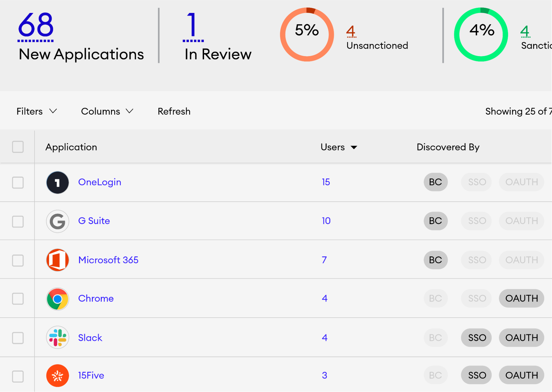
Task: Click the BC badge in 15Five row
Action: point(435,375)
